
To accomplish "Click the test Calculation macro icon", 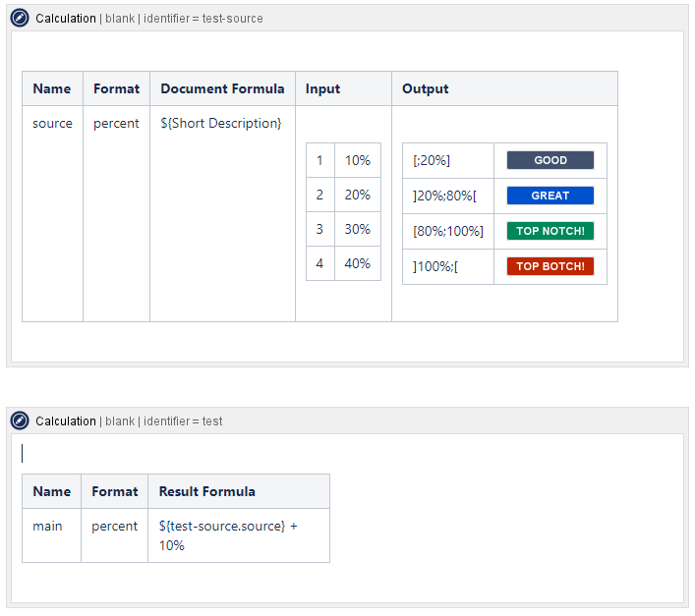I will coord(20,420).
